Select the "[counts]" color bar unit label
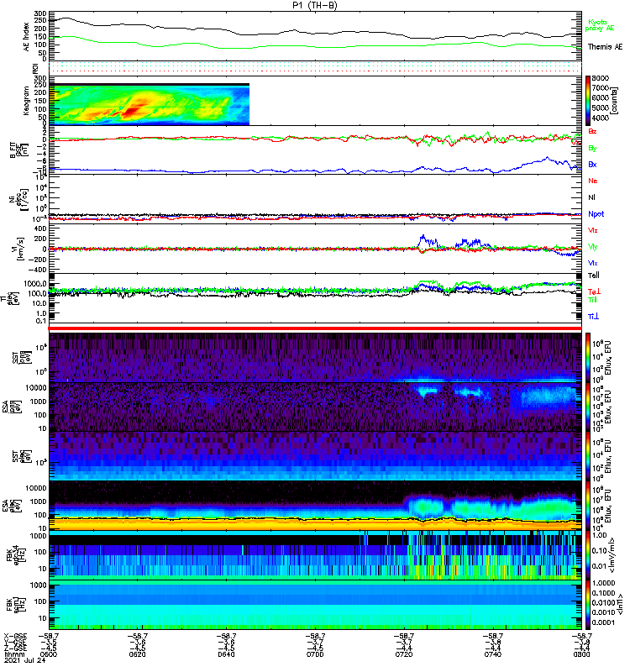Image resolution: width=630 pixels, height=672 pixels. pos(615,101)
